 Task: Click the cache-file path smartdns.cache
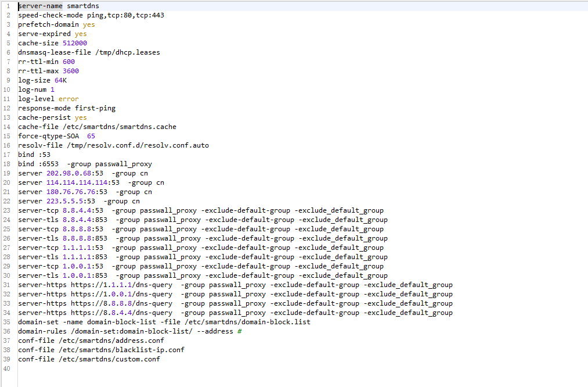click(119, 127)
